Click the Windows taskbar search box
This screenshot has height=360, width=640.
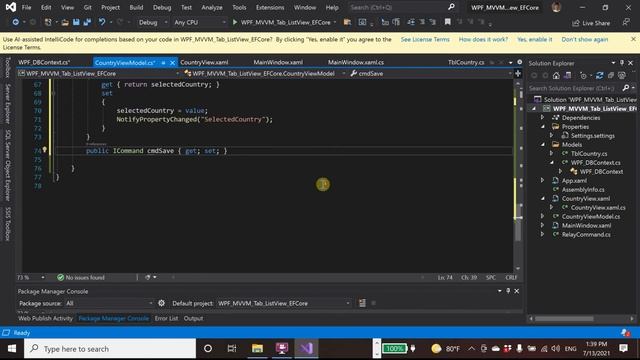click(110, 349)
